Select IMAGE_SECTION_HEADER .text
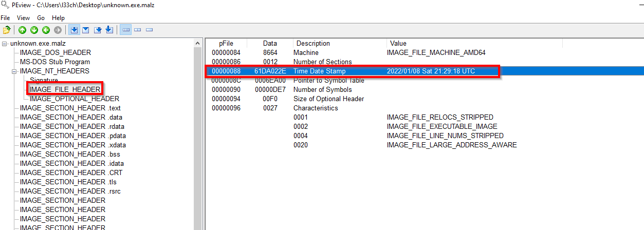This screenshot has width=644, height=230. point(70,108)
